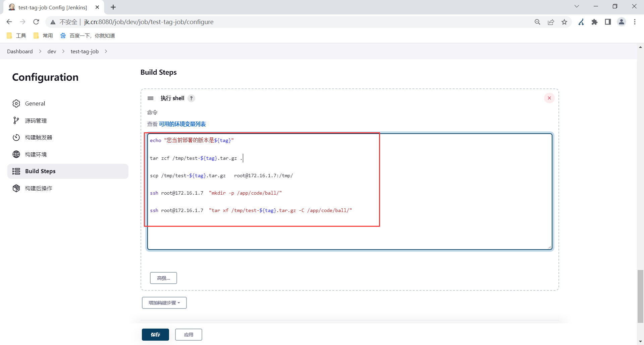The height and width of the screenshot is (345, 644).
Task: Bookmark this page with the star
Action: click(x=564, y=22)
